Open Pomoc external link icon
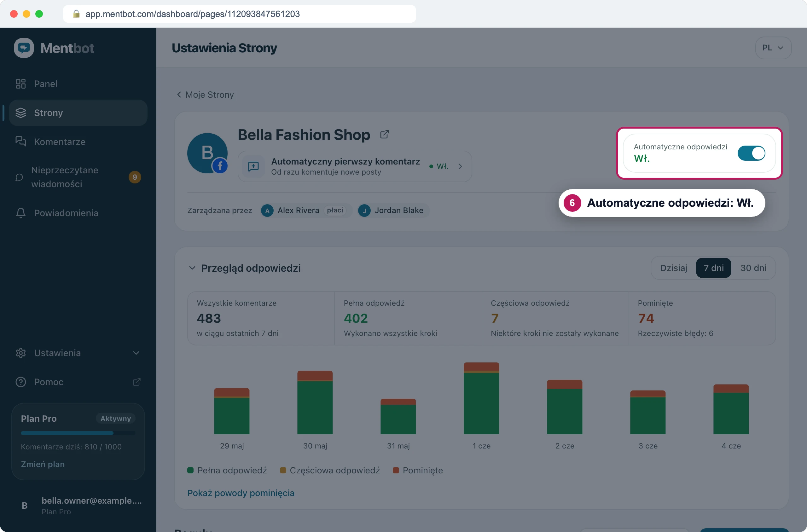The image size is (807, 532). [x=136, y=382]
